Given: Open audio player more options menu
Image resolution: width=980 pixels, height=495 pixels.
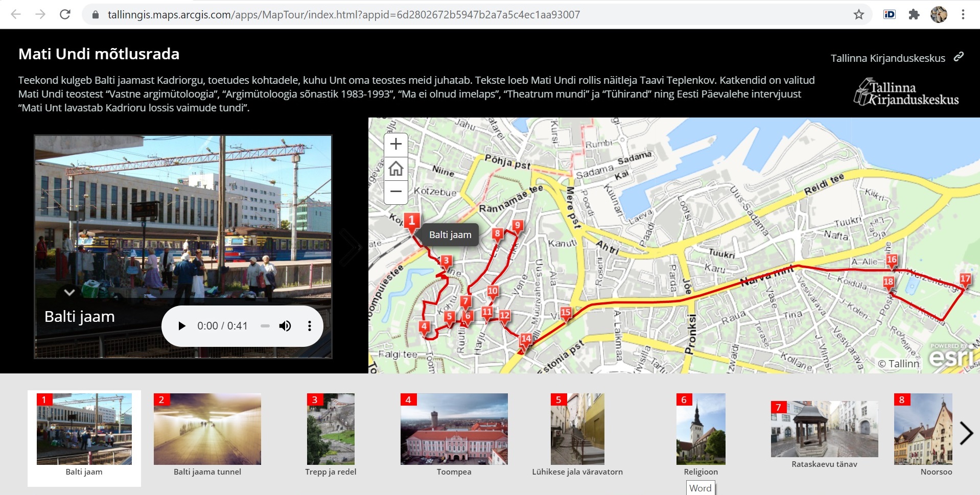Looking at the screenshot, I should (x=309, y=326).
